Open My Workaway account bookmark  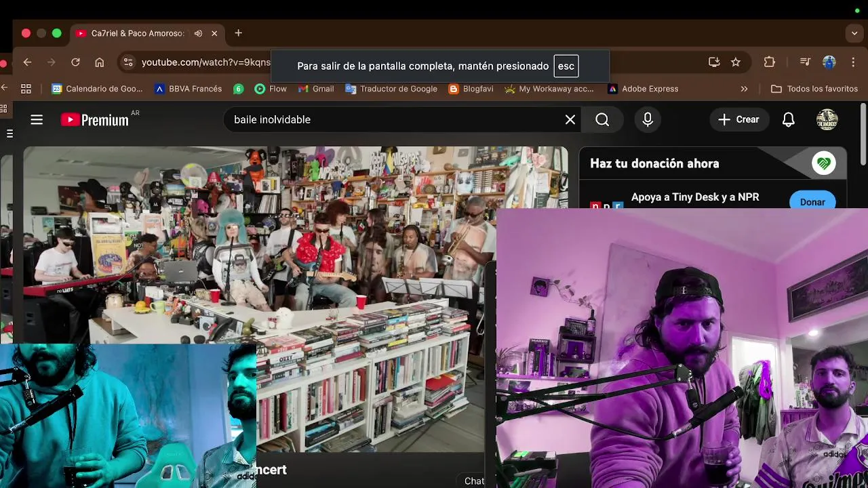click(x=549, y=89)
